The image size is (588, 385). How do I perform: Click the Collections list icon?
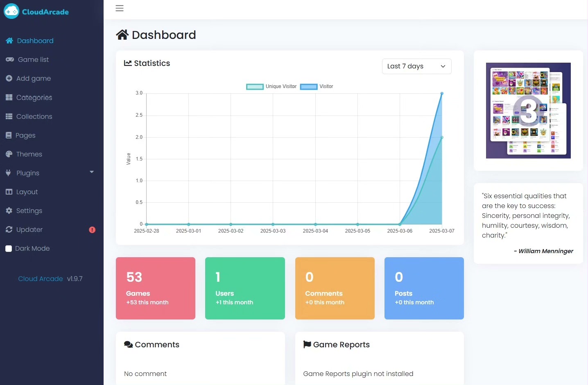9,116
